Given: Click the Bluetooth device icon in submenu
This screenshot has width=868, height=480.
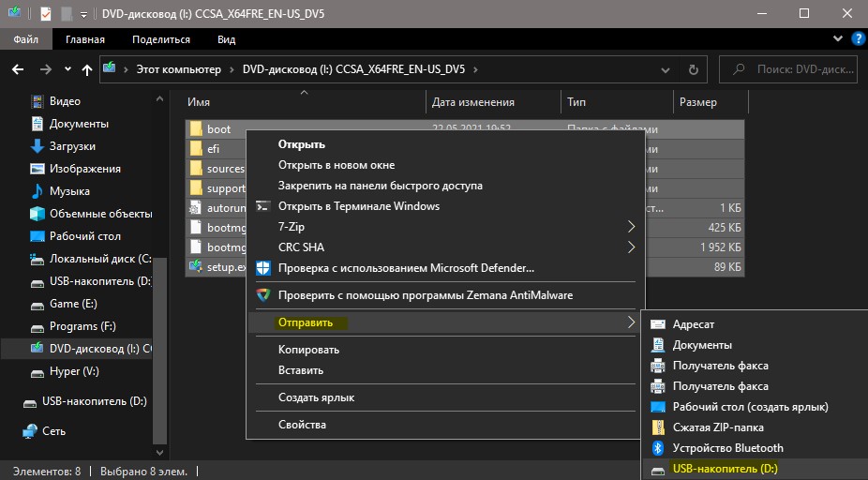Looking at the screenshot, I should 658,448.
